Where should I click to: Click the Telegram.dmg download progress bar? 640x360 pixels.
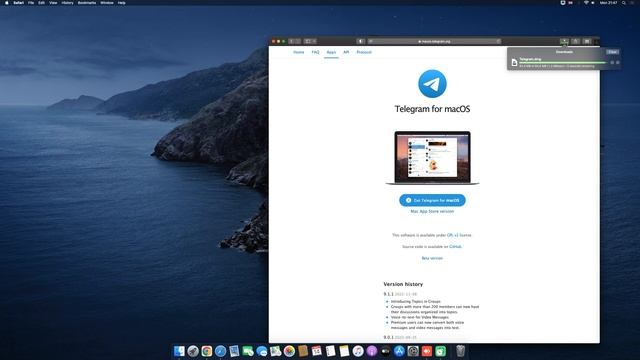click(x=563, y=62)
